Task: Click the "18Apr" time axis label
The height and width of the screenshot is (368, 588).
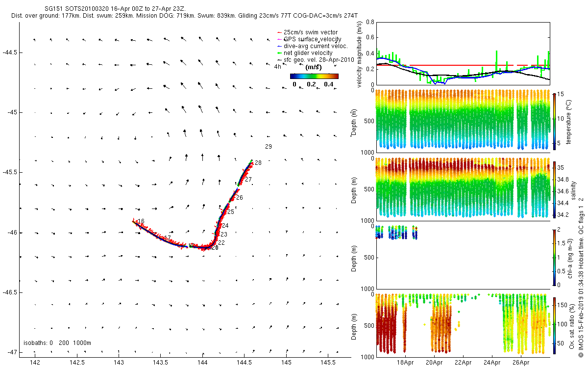Action: [405, 363]
